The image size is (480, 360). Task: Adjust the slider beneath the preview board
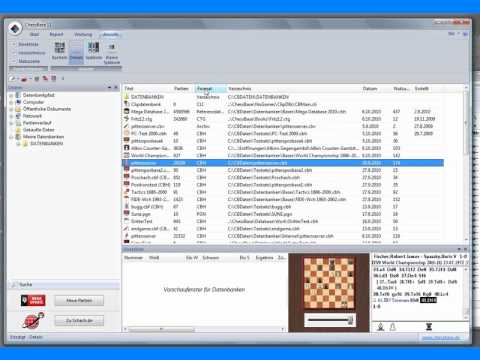330,320
